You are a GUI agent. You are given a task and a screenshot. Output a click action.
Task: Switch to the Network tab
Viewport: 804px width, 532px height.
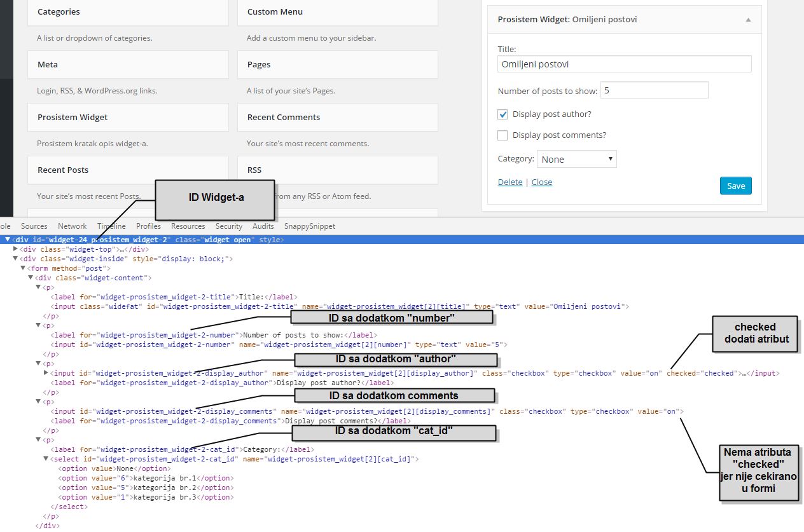point(72,226)
